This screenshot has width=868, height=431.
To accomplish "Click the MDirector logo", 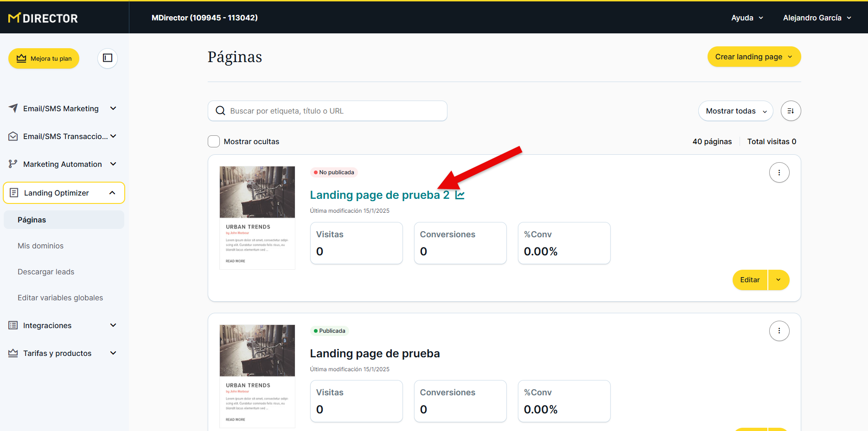I will 43,18.
